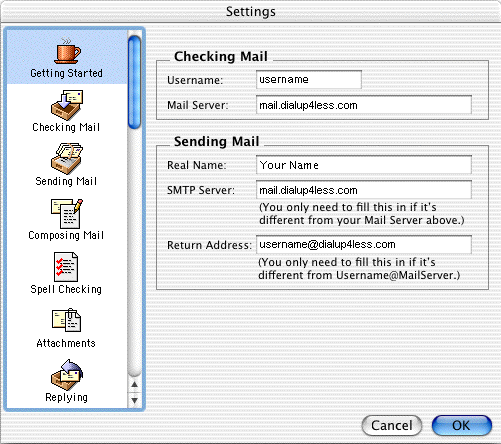
Task: Click the "Getting Started" label
Action: coord(66,73)
